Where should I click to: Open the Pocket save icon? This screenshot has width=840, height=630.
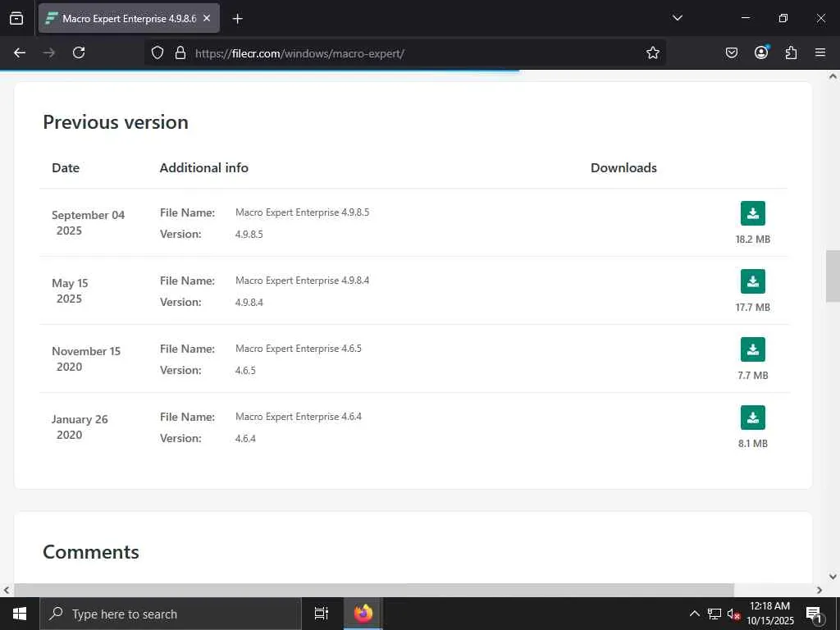click(x=731, y=52)
